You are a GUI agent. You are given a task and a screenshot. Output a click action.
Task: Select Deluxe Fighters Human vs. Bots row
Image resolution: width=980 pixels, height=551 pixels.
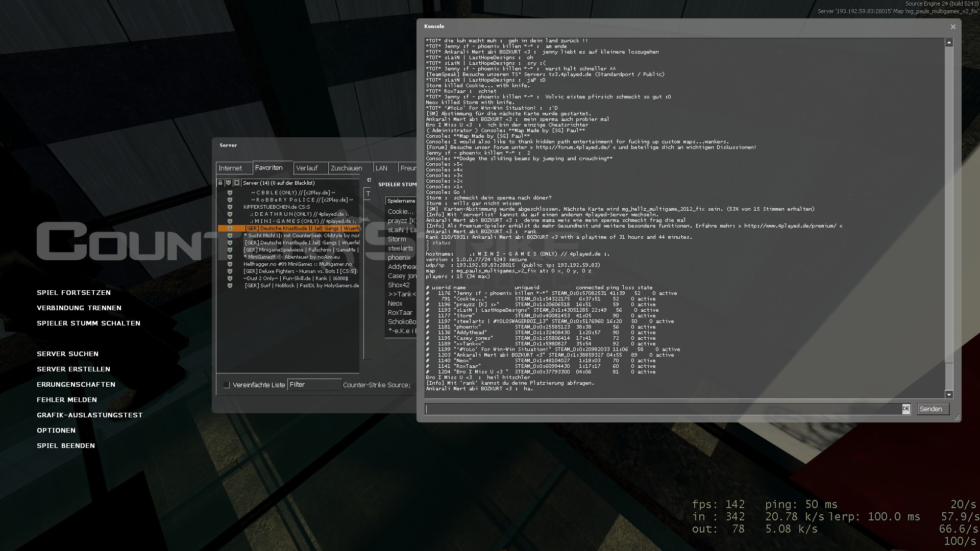coord(289,271)
